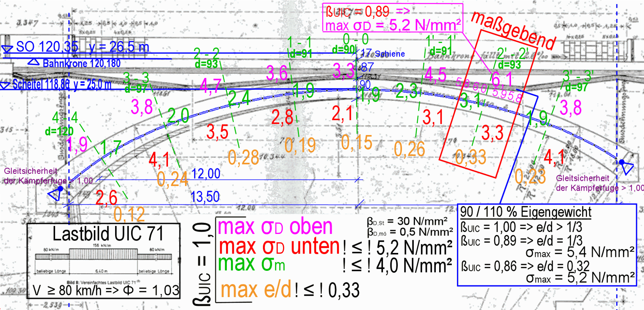This screenshot has height=310, width=644.
Task: Click the 'V ≥ 80 km/h' speed text
Action: (x=67, y=290)
